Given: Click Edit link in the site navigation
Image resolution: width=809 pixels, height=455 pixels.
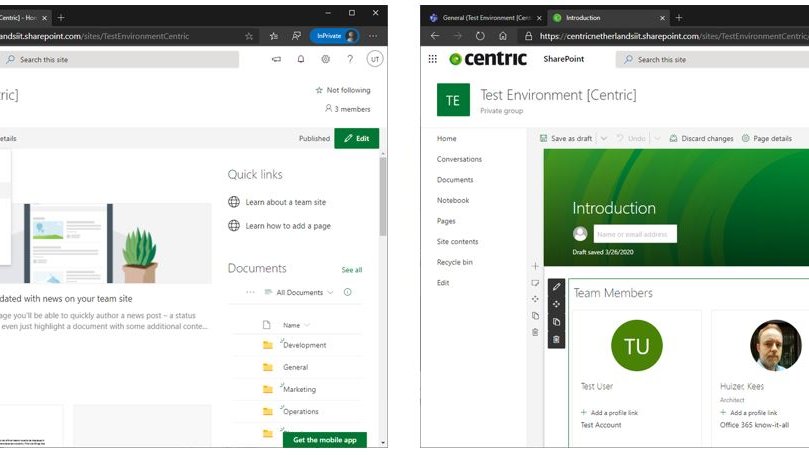Looking at the screenshot, I should [443, 283].
